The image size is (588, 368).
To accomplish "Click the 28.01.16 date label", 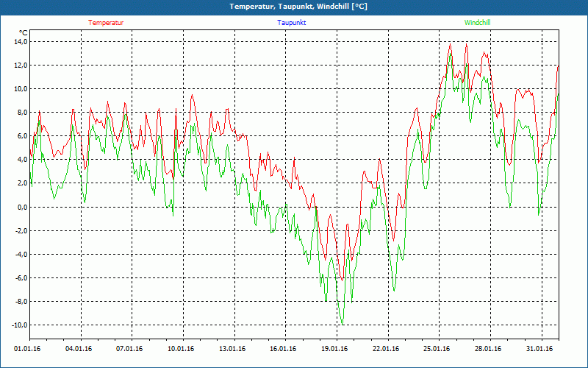I will click(489, 349).
